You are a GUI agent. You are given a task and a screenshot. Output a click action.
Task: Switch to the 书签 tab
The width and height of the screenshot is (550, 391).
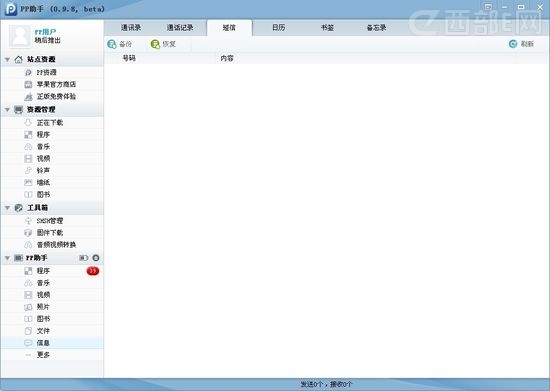pos(327,27)
